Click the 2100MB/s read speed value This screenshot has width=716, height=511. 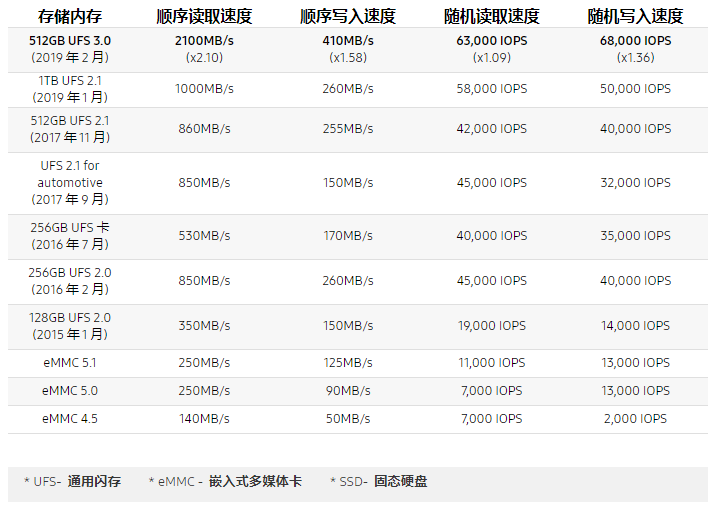pos(205,41)
